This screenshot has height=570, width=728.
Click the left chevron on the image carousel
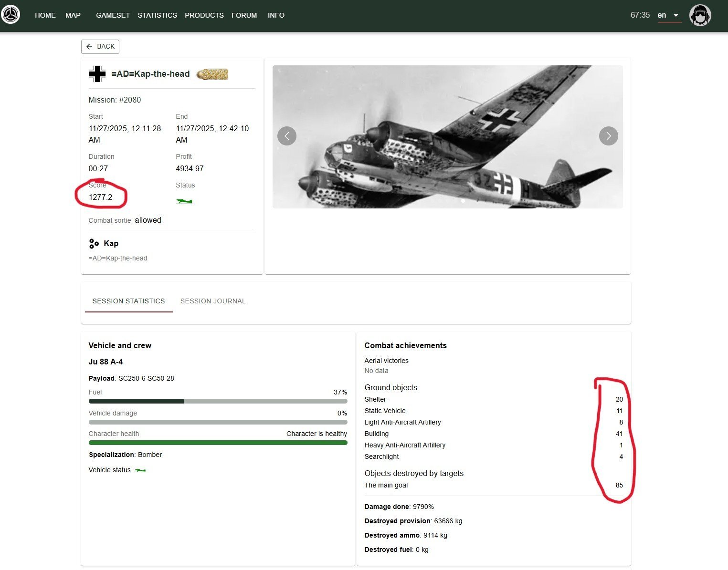tap(286, 136)
